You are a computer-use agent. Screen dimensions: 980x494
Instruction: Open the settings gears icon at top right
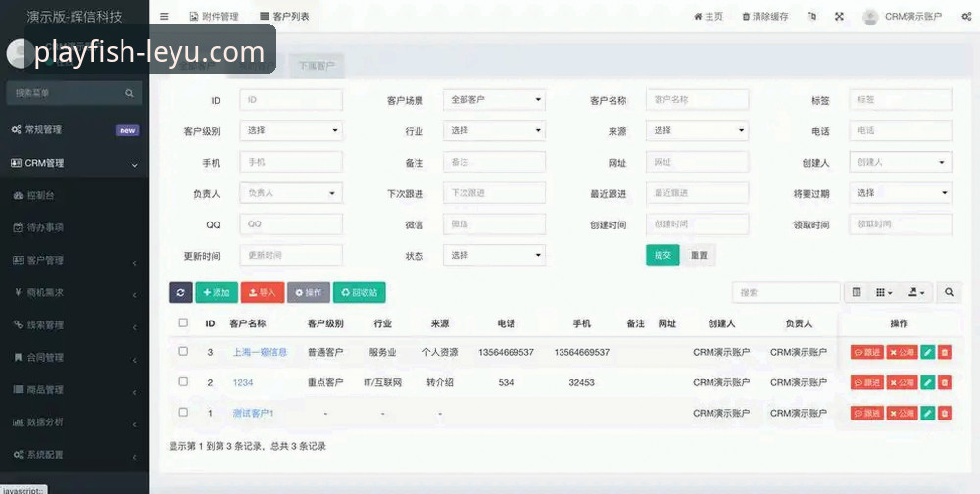pyautogui.click(x=966, y=17)
